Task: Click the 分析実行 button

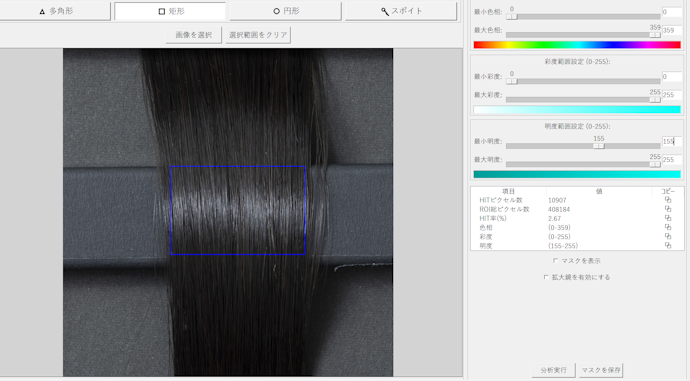Action: (554, 370)
